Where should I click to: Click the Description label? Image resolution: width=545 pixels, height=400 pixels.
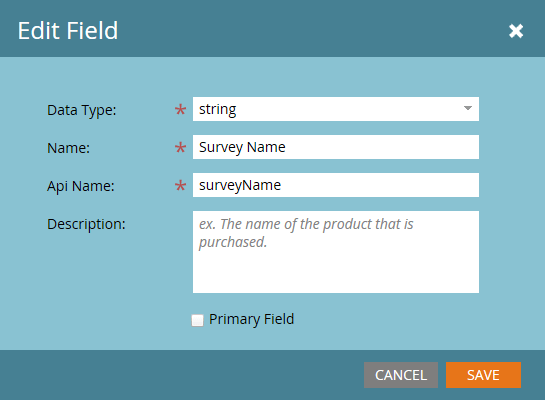86,224
